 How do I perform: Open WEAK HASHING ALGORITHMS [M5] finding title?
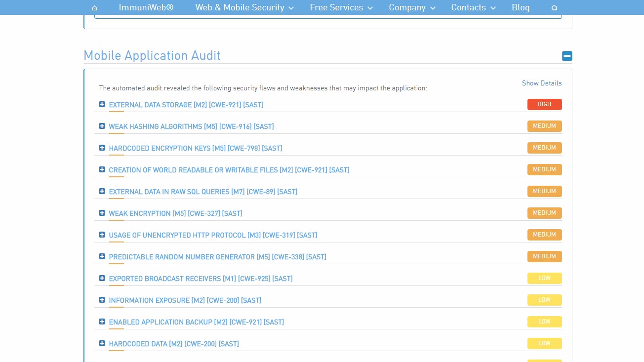click(x=191, y=126)
